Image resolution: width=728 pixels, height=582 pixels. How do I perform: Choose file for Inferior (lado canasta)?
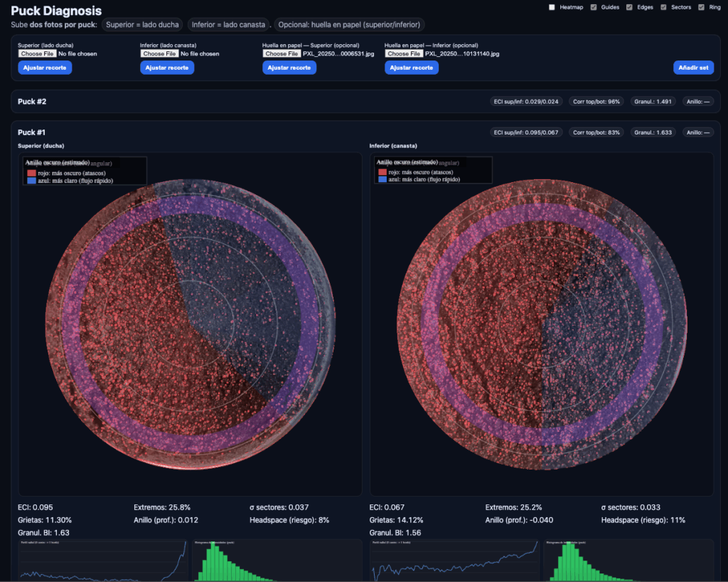pyautogui.click(x=159, y=53)
